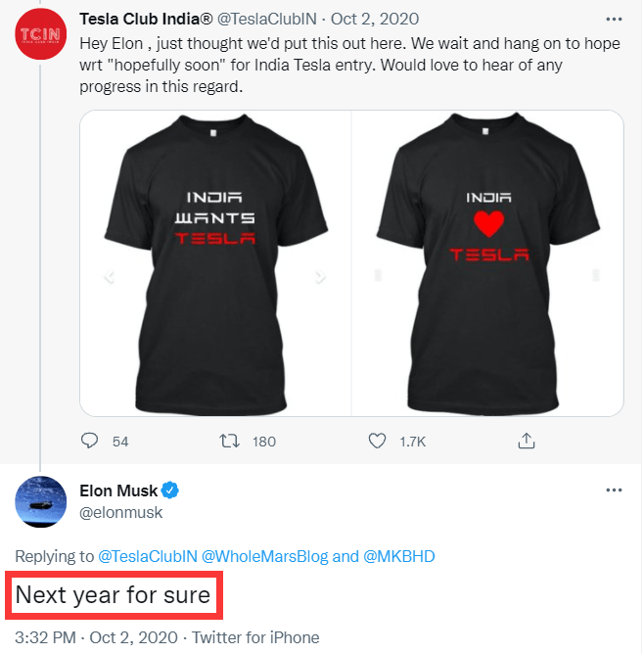
Task: Open the Twitter for iPhone source link
Action: click(255, 637)
